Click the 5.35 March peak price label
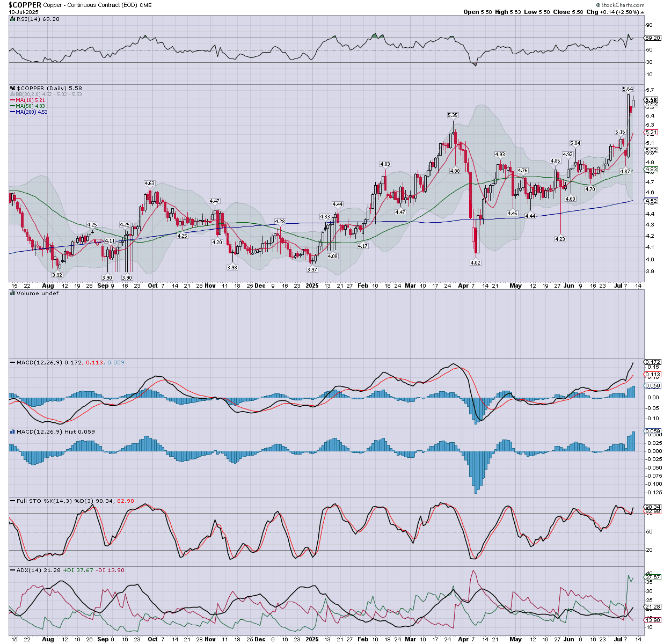This screenshot has height=644, width=671. (453, 115)
